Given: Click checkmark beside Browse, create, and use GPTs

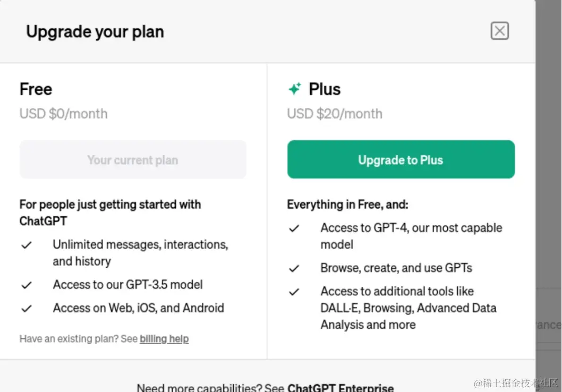Looking at the screenshot, I should [x=294, y=268].
